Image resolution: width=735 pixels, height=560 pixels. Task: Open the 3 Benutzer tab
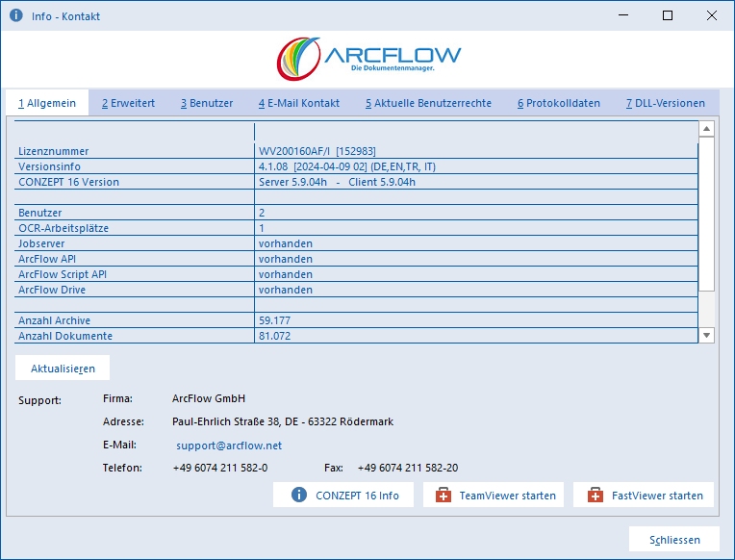point(207,103)
